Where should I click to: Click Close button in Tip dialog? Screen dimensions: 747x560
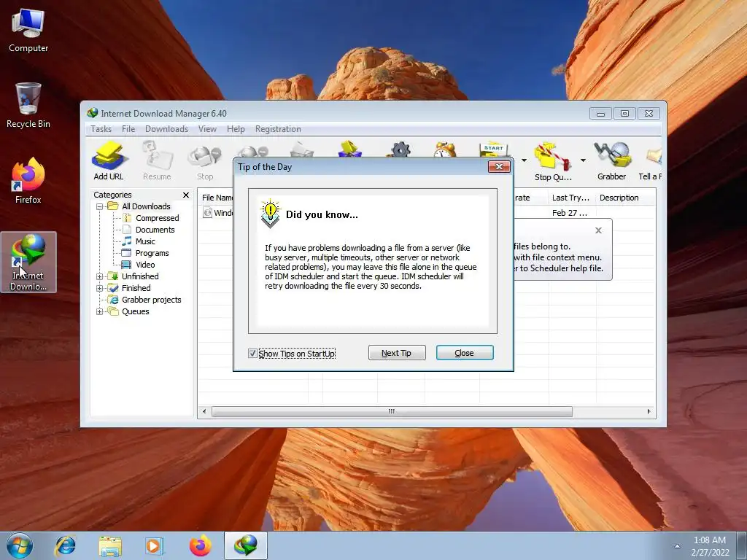coord(465,353)
